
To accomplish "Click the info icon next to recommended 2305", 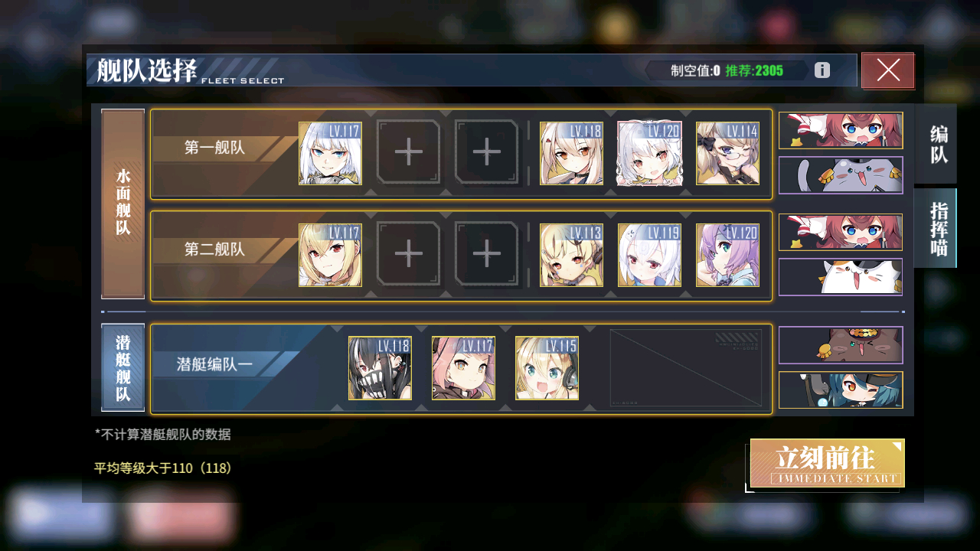I will click(x=822, y=70).
